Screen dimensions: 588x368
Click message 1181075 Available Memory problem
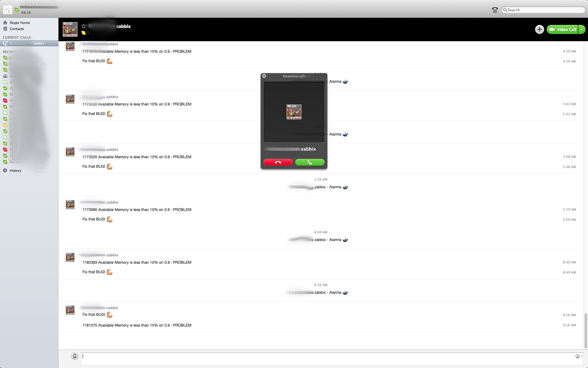(137, 325)
